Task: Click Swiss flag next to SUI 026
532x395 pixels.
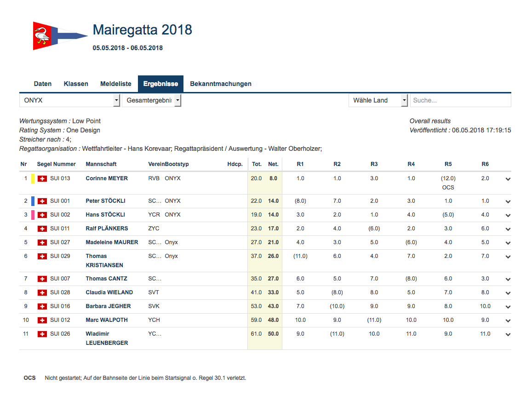Action: click(x=42, y=334)
